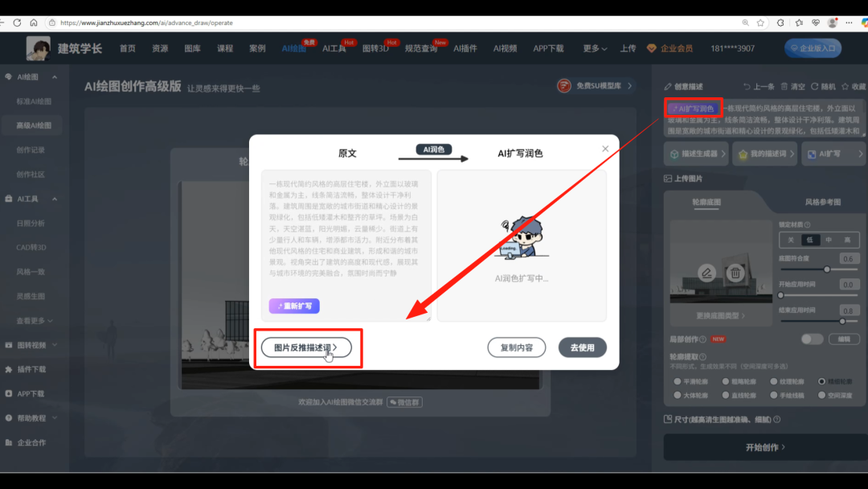Click the original text area in dialog
Image resolution: width=868 pixels, height=489 pixels.
pos(346,245)
